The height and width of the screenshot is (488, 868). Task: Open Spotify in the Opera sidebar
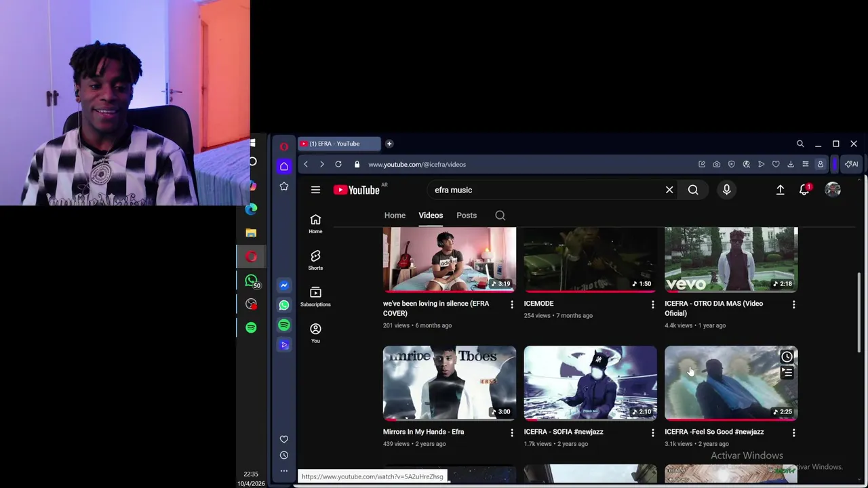click(284, 325)
